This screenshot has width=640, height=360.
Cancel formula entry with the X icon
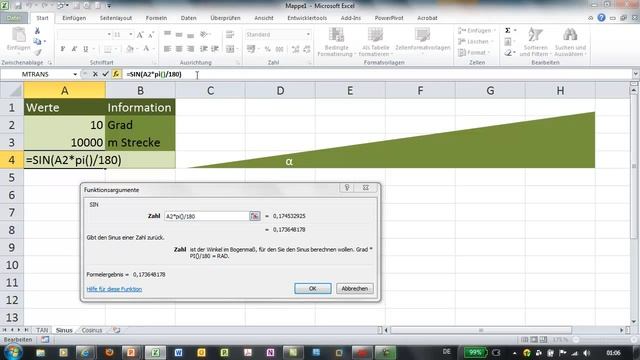95,74
